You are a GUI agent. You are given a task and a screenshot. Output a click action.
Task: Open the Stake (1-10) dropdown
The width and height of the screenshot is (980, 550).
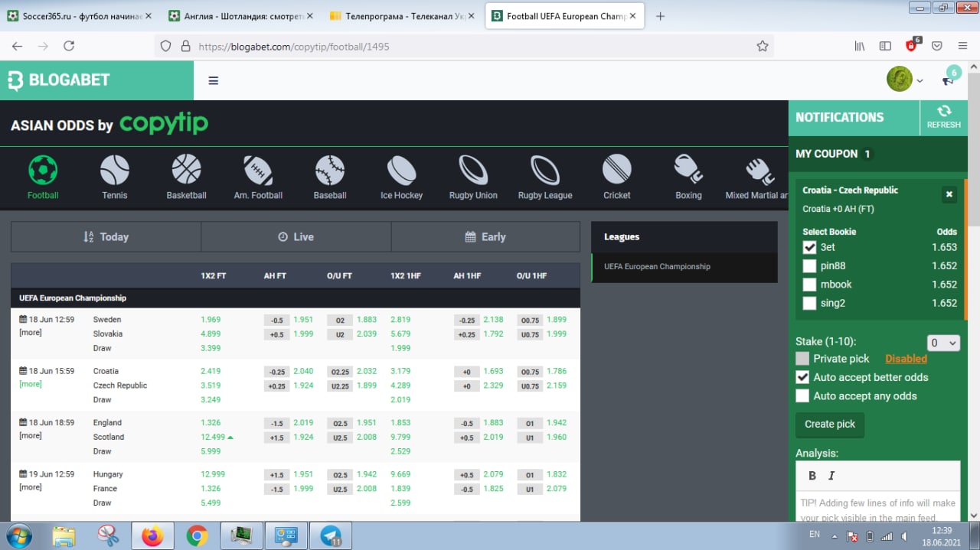pos(942,343)
